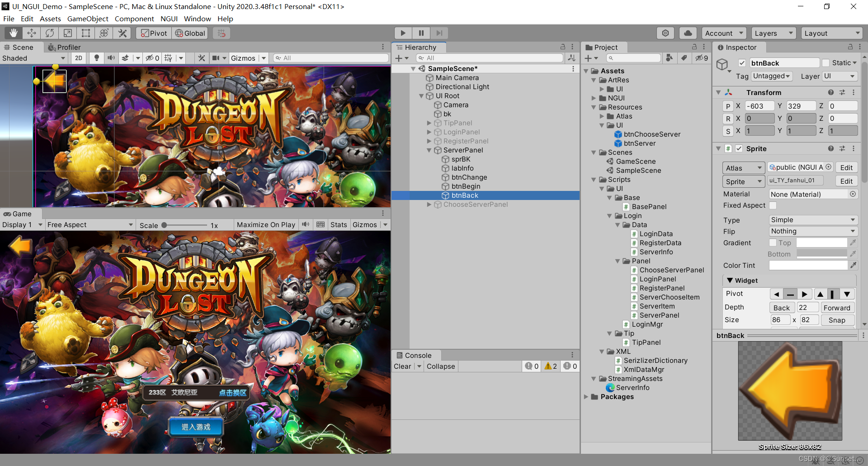868x466 pixels.
Task: Set pivot to bottom arrow
Action: pos(847,294)
